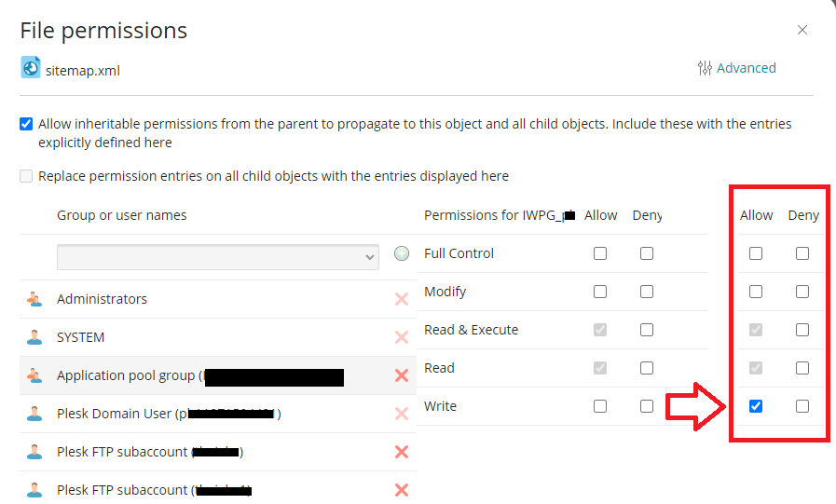Uncheck the highlighted Write Allow checkbox
The image size is (836, 504).
[756, 406]
